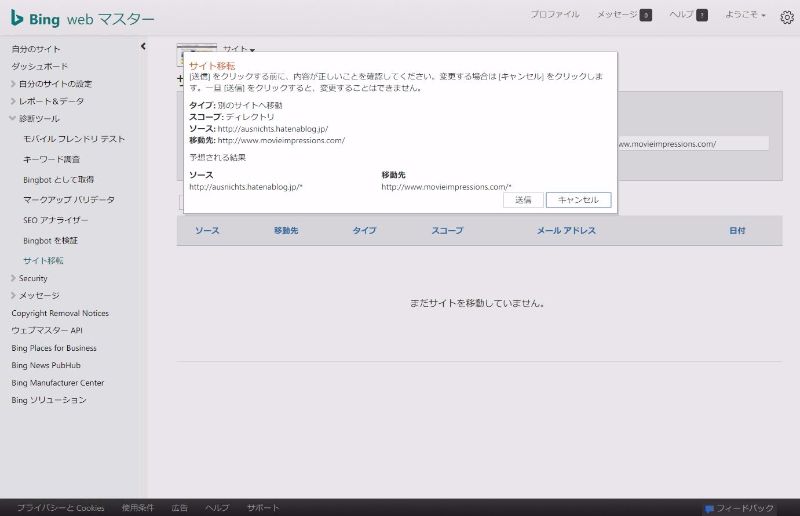Open Bingbot を検証 tool
This screenshot has height=516, width=800.
tap(51, 240)
